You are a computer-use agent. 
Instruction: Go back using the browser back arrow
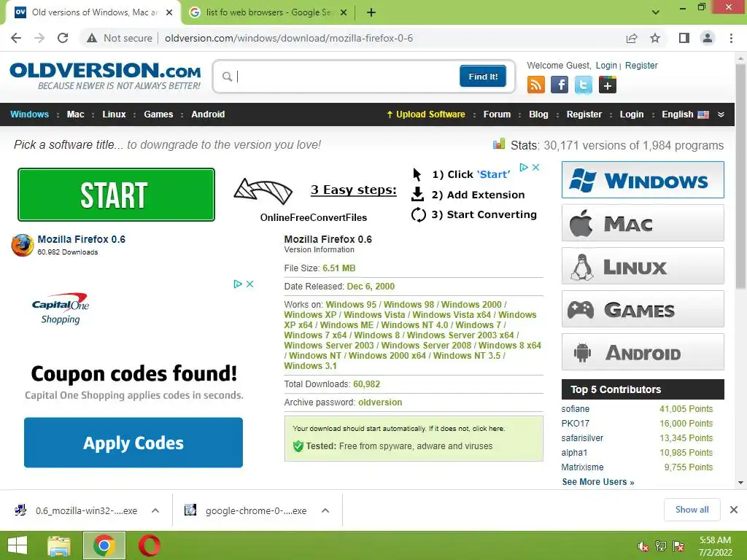[16, 38]
